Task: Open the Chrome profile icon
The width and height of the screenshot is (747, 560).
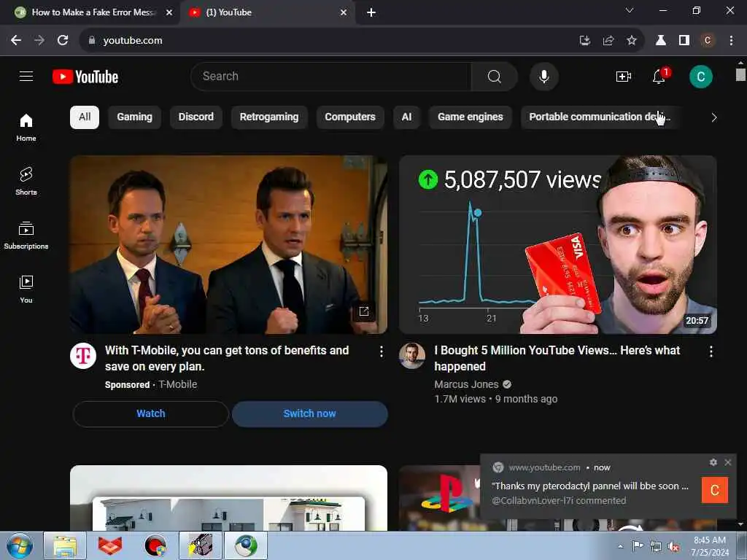Action: [708, 41]
